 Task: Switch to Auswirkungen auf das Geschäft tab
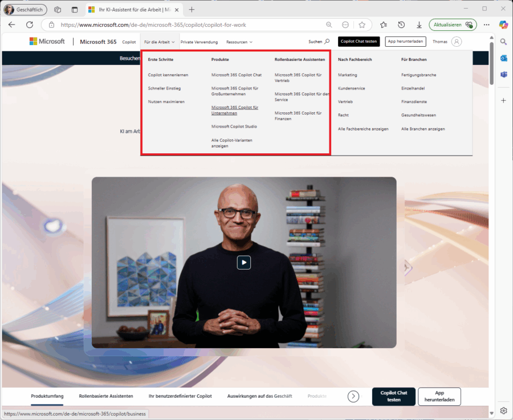pos(259,396)
